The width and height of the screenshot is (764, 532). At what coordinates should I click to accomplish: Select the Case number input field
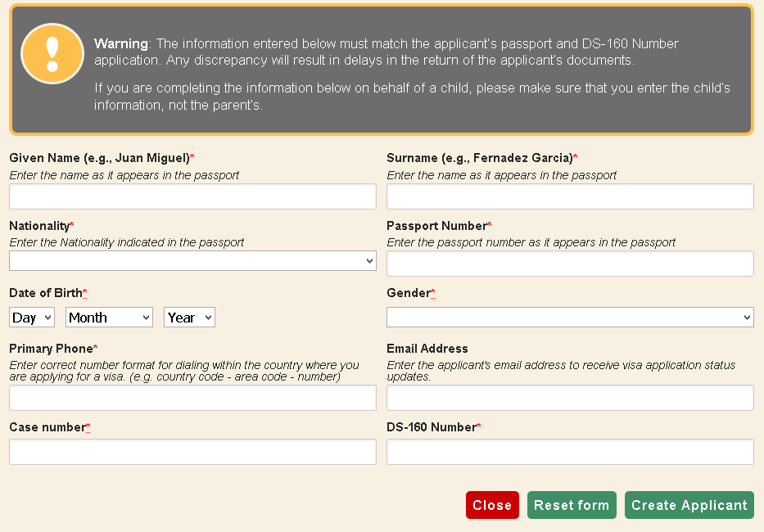point(192,452)
